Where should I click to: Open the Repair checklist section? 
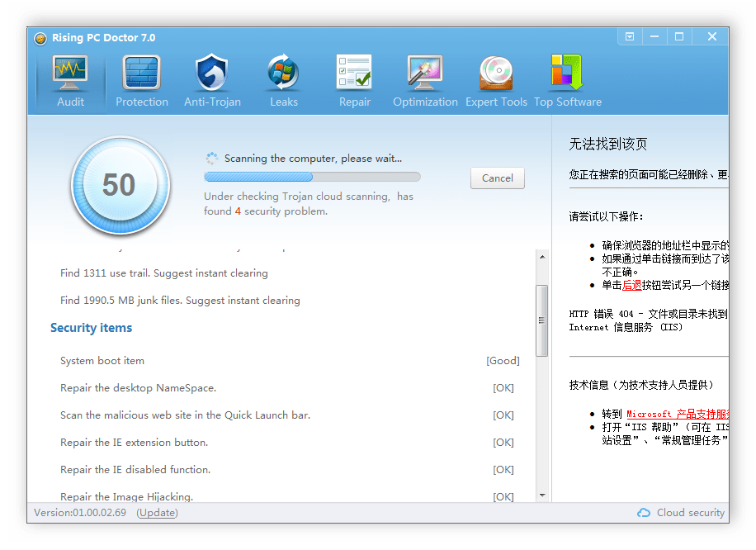(x=354, y=81)
